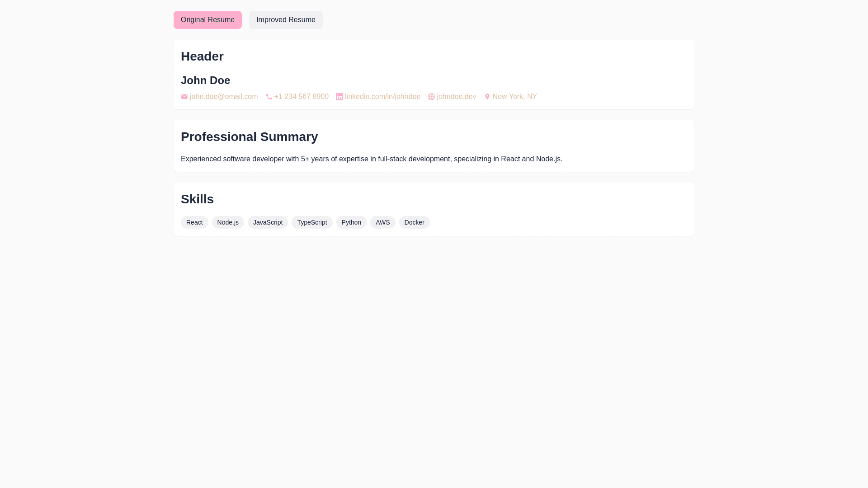
Task: Select the AWS skill chip
Action: coord(382,222)
